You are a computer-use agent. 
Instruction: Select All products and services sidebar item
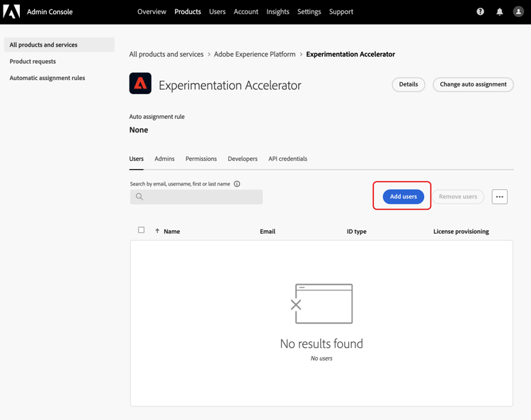[59, 45]
